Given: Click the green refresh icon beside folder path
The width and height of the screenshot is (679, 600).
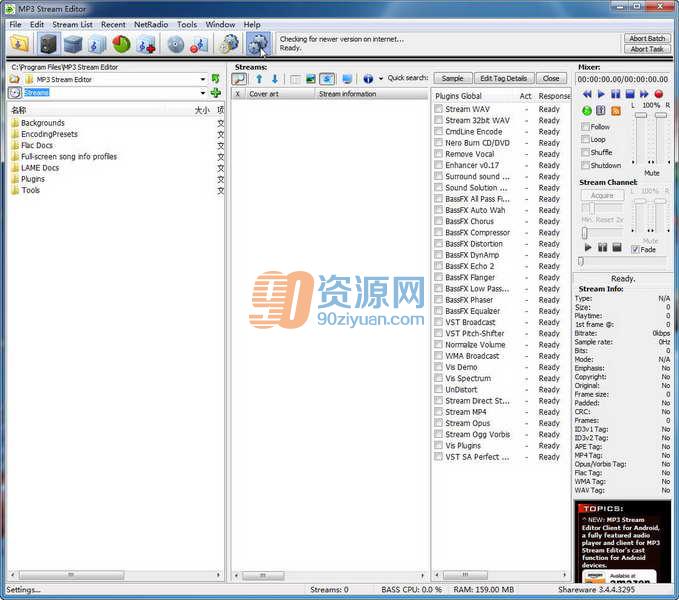Looking at the screenshot, I should click(215, 79).
